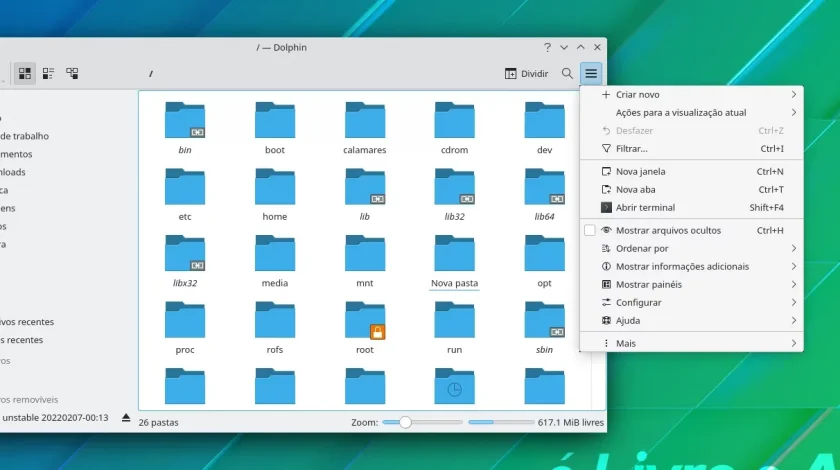This screenshot has width=840, height=470.
Task: Select the folder with clock emblem
Action: point(454,386)
